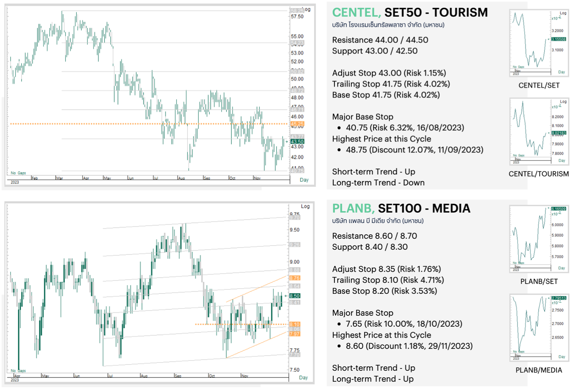
Task: Open the CENTEL/TOURISM mini chart
Action: [539, 131]
